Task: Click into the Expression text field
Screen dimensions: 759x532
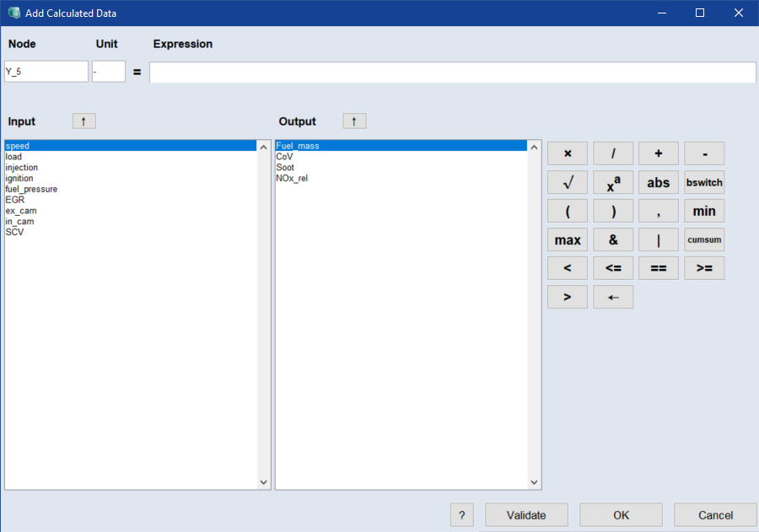Action: [452, 73]
